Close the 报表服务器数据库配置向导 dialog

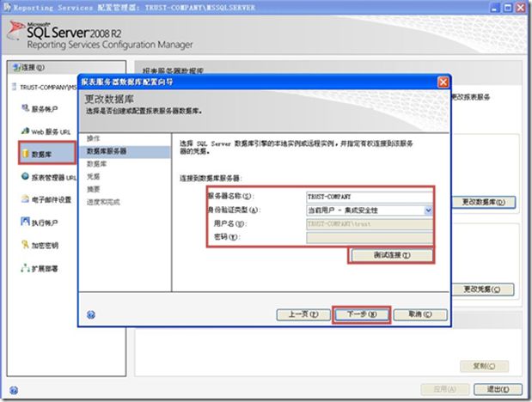(x=443, y=82)
